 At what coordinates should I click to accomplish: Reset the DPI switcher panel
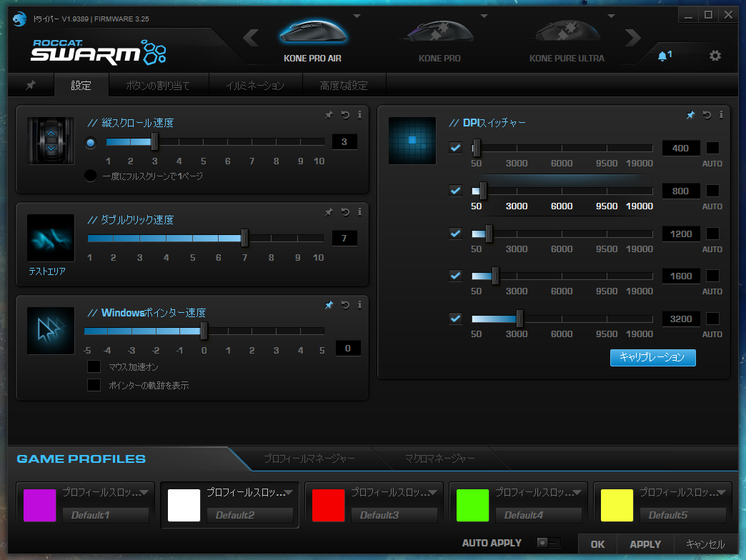(x=707, y=114)
